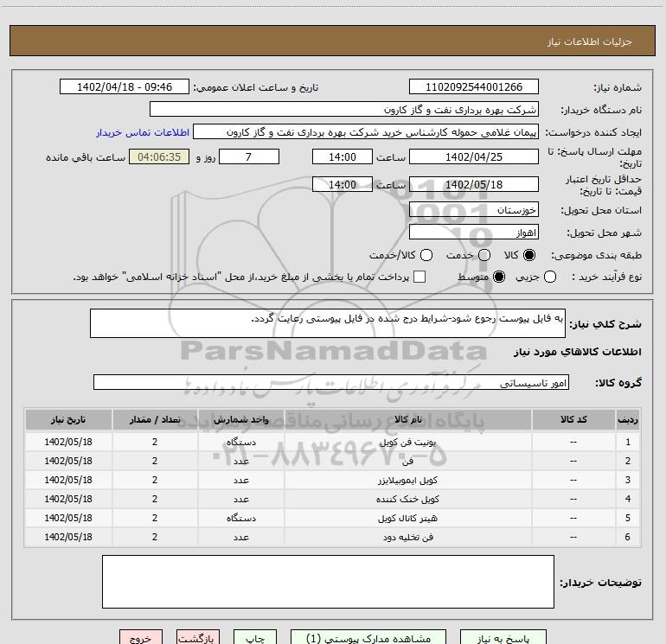Viewport: 666px width, 644px height.
Task: Click the response deadline date 1402/04/25
Action: (x=474, y=156)
